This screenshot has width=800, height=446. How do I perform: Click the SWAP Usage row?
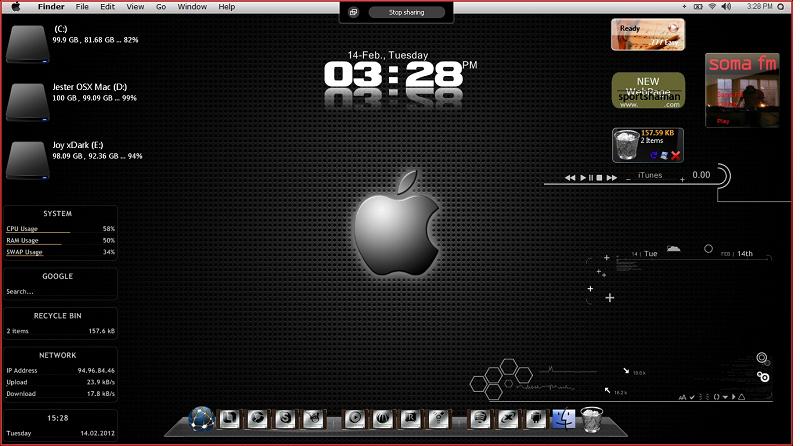click(60, 252)
